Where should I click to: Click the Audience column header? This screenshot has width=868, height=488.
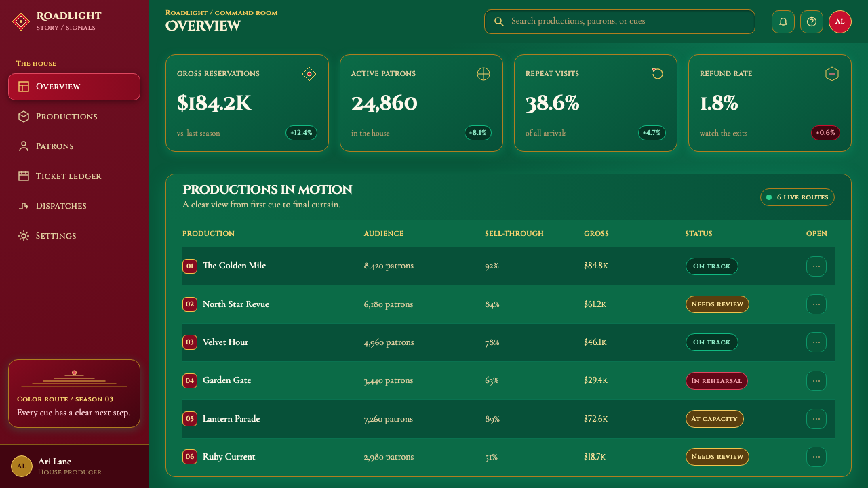pyautogui.click(x=384, y=234)
